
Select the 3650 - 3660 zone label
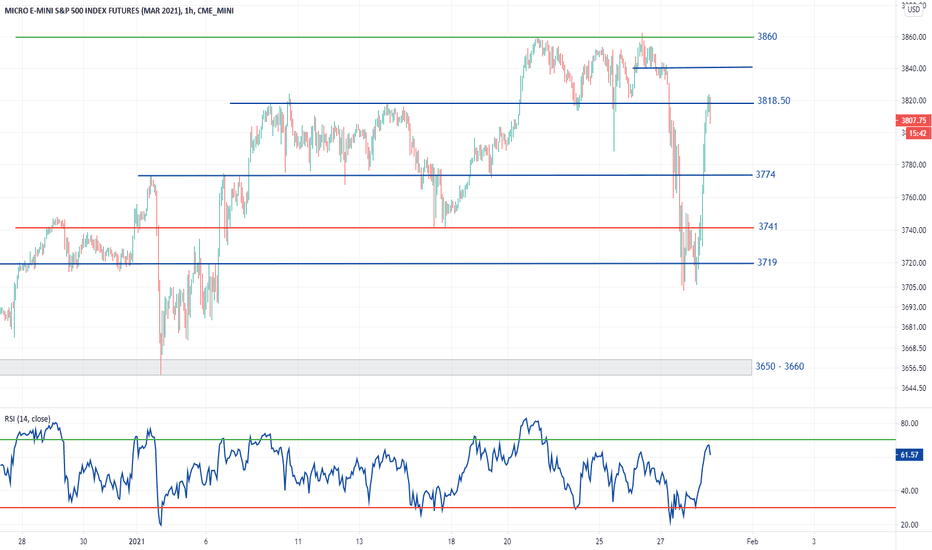pos(779,367)
